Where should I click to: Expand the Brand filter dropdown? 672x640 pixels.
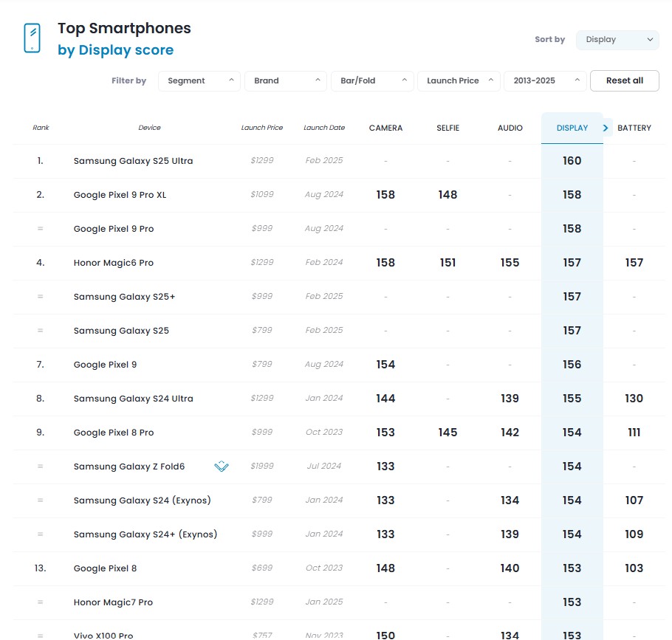pyautogui.click(x=286, y=80)
